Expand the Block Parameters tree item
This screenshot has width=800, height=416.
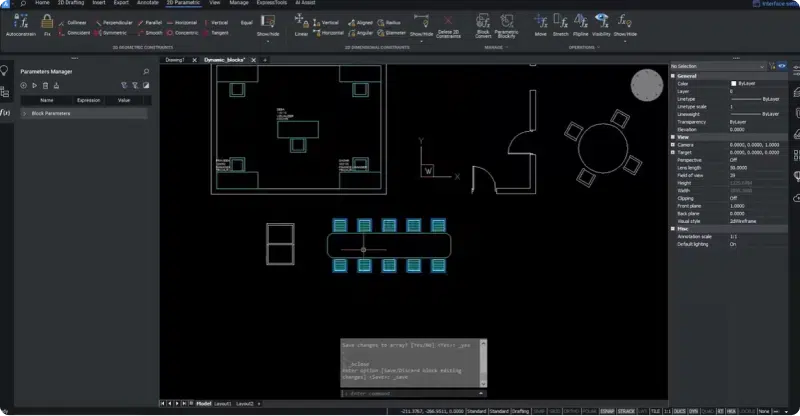24,113
